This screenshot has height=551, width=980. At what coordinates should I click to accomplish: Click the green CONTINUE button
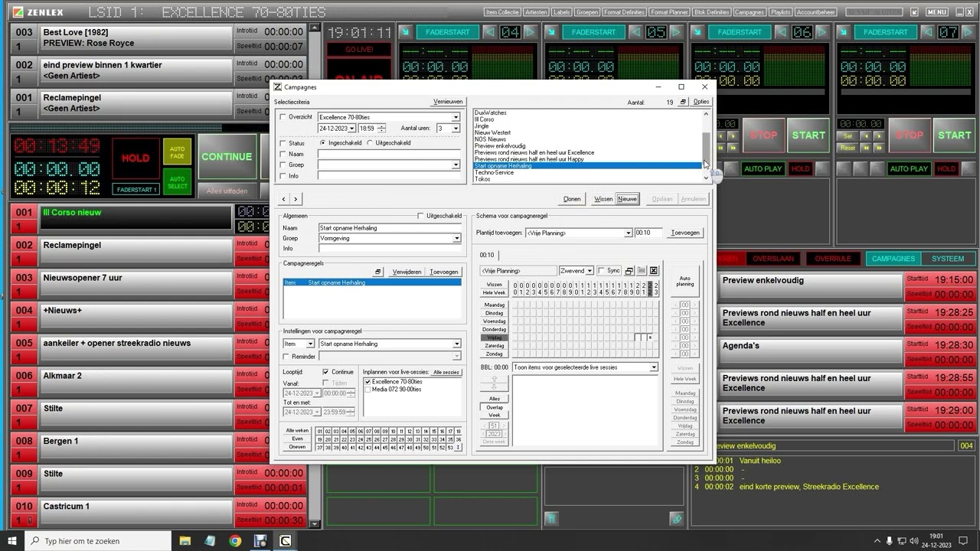227,157
